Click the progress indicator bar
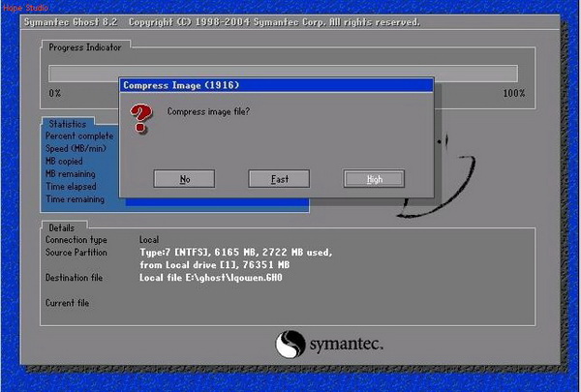The height and width of the screenshot is (392, 581). [283, 74]
